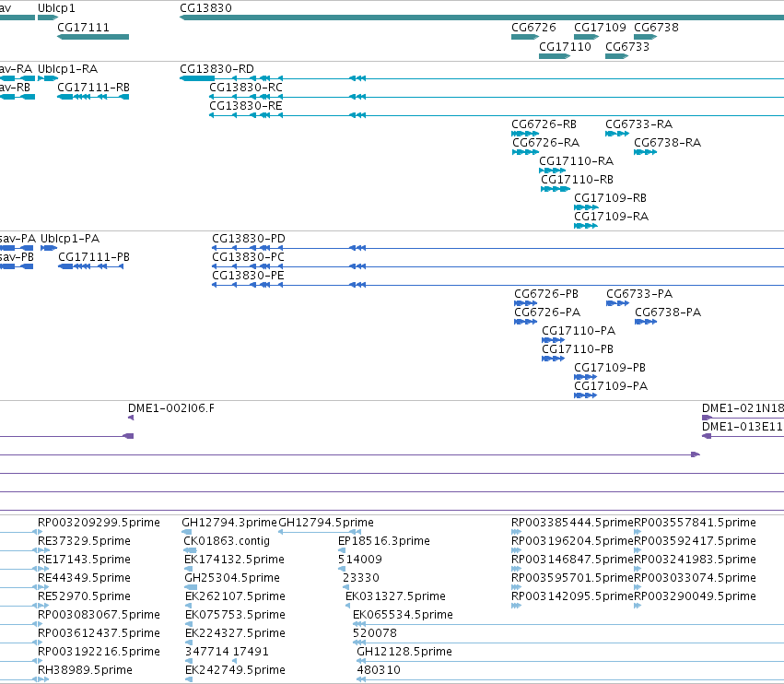Select protein CG6726-PB
Screen dimensions: 784x684
click(546, 294)
